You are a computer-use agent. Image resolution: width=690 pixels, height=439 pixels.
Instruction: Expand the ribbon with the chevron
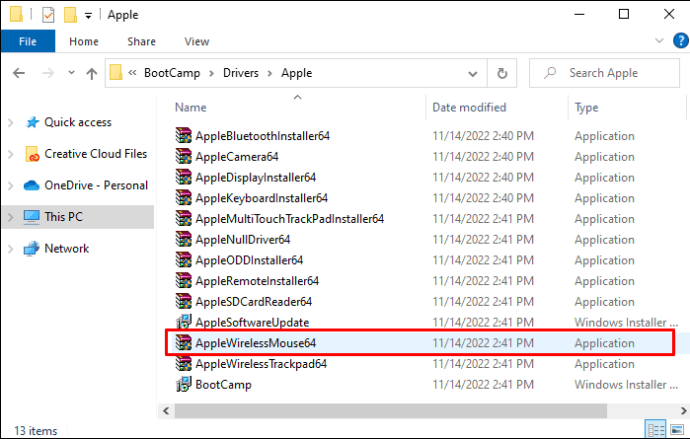pyautogui.click(x=659, y=41)
